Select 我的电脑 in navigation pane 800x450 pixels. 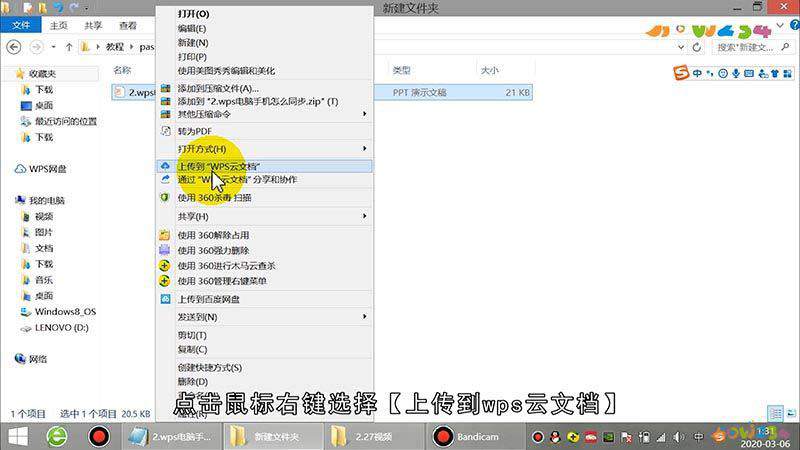[x=46, y=201]
